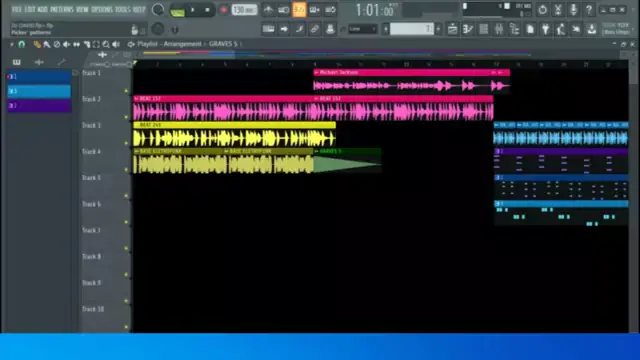Expand the Playlist options menu arrow
Viewport: 640px width, 360px height.
coord(12,44)
